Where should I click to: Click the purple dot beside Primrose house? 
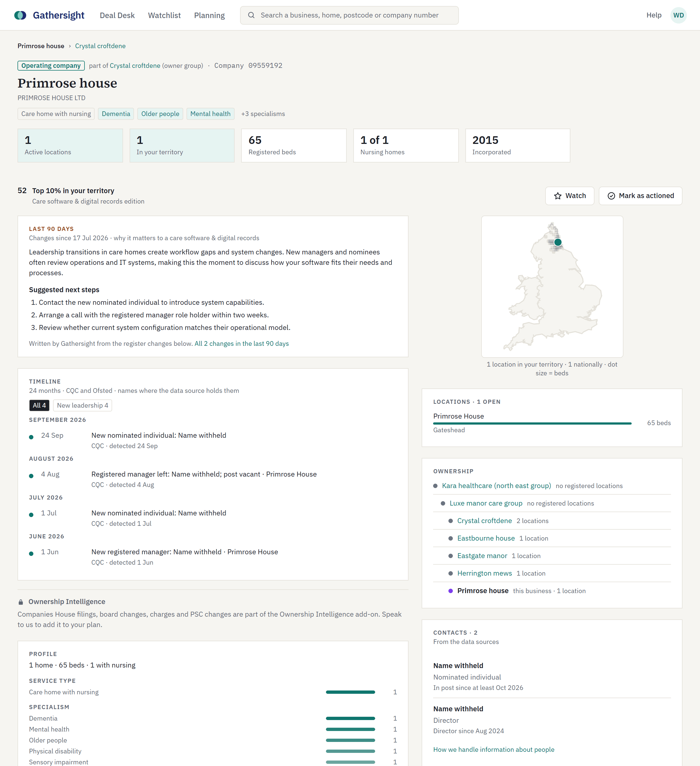click(450, 591)
